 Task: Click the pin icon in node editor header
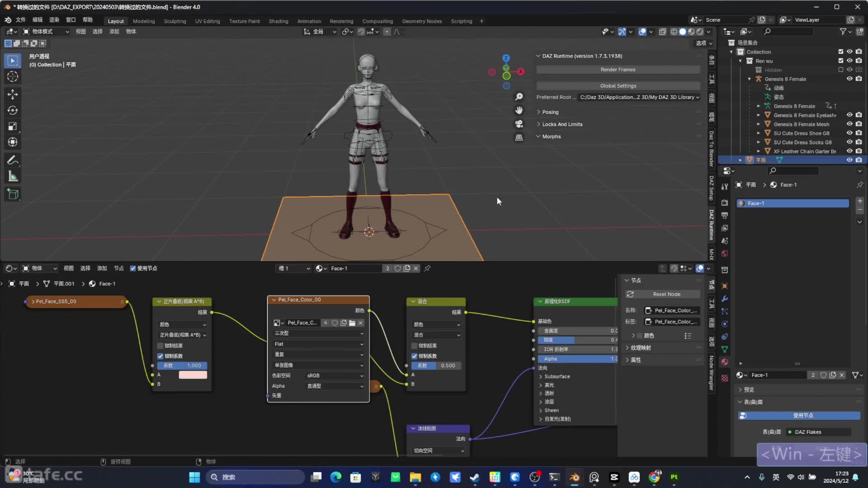(427, 268)
